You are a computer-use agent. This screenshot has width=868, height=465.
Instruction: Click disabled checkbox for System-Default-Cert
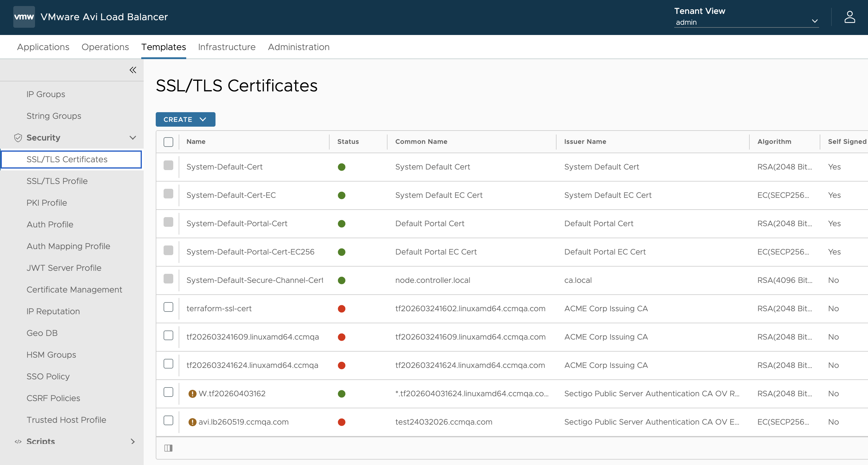[x=168, y=165]
